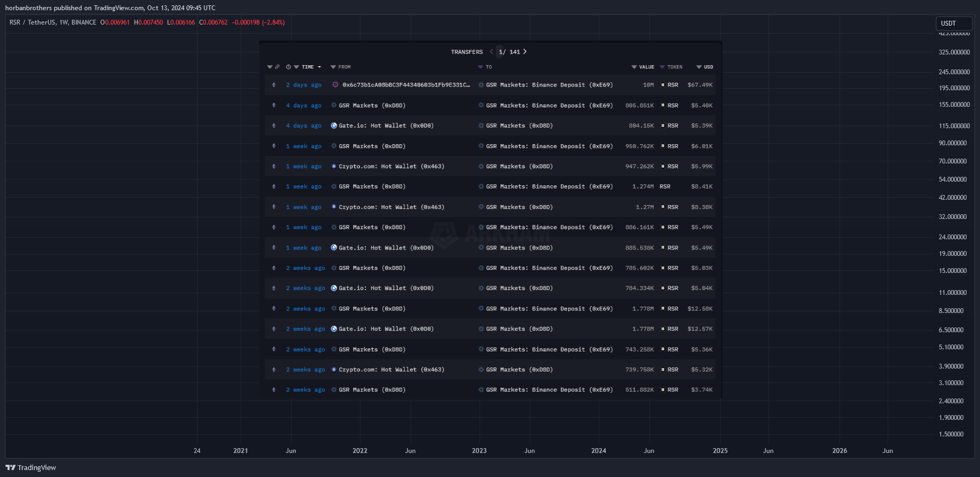Select GSR Markets sender in 805.851K row
Viewport: 980px width, 477px height.
(x=372, y=106)
